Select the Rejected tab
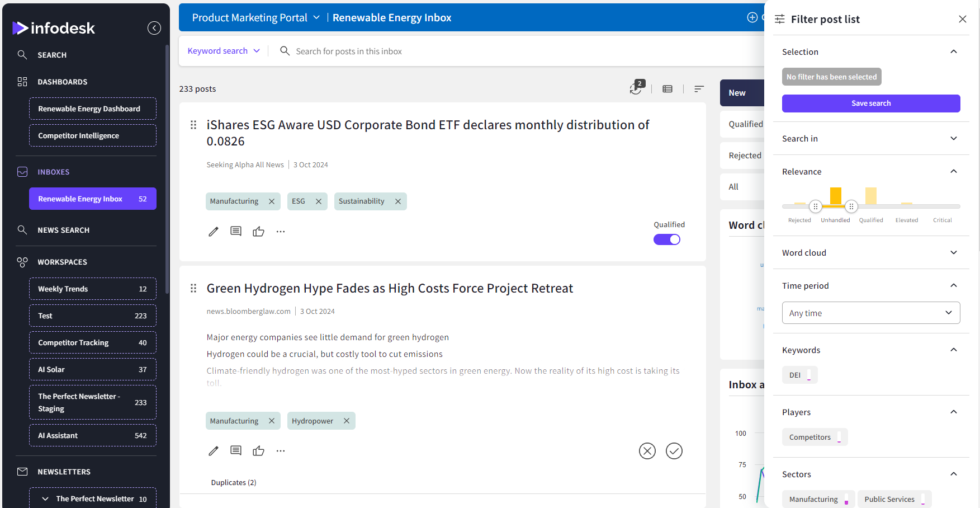 [745, 156]
